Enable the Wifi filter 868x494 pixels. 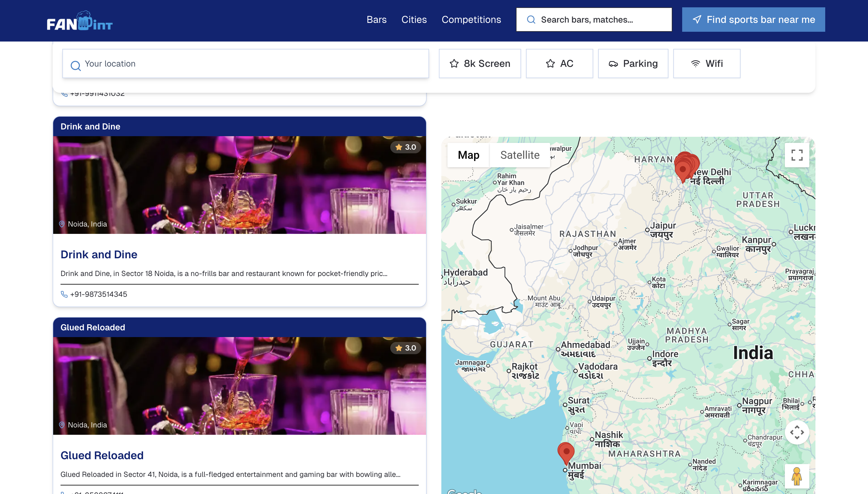pos(706,64)
